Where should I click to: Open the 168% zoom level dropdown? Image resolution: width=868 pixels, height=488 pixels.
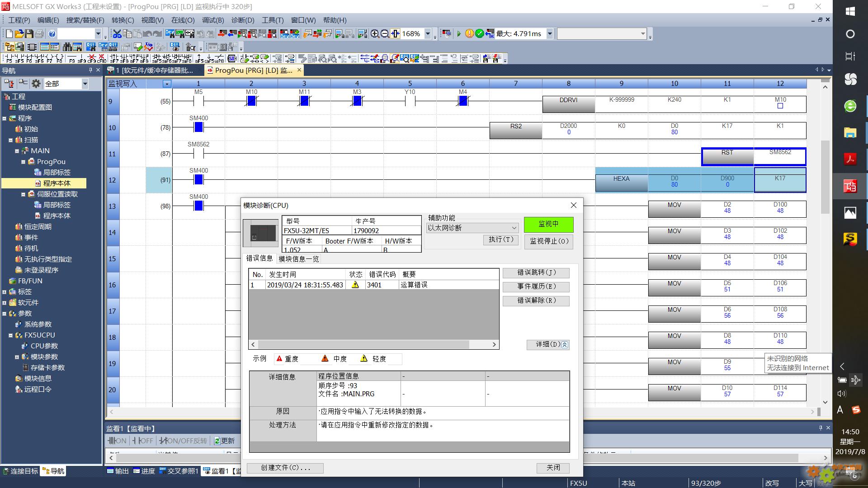tap(427, 33)
